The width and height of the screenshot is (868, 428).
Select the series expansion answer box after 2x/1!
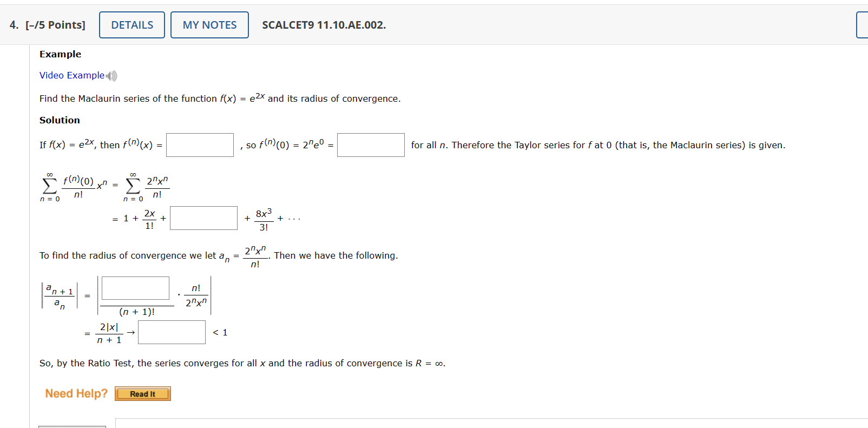pyautogui.click(x=203, y=218)
